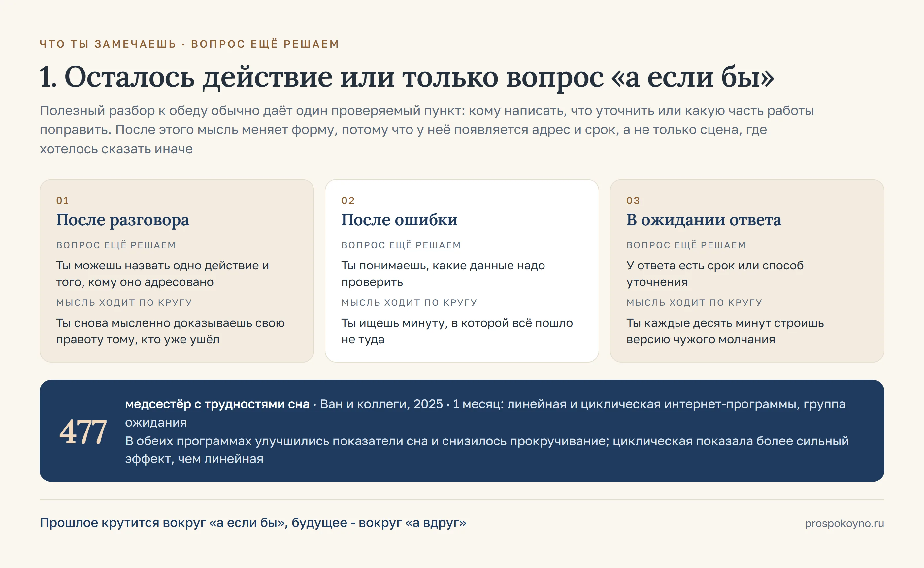Screen dimensions: 924x568
Task: Click the large number '477'
Action: click(83, 432)
